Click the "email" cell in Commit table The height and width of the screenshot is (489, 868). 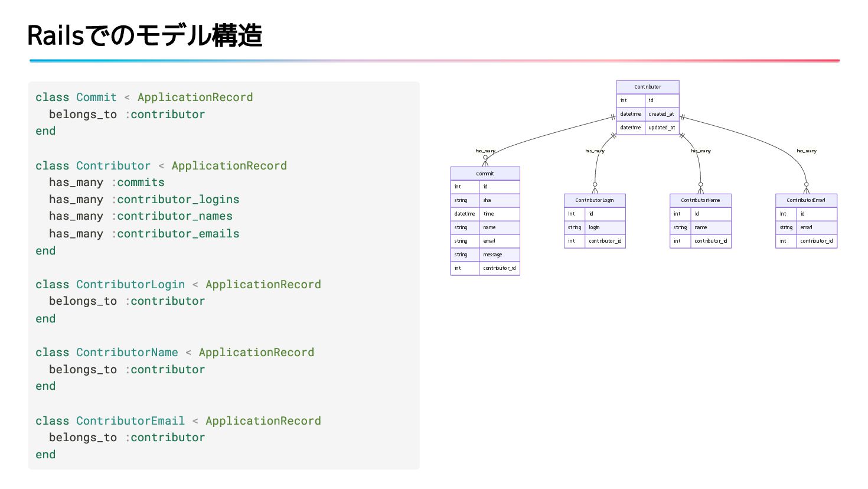[500, 241]
